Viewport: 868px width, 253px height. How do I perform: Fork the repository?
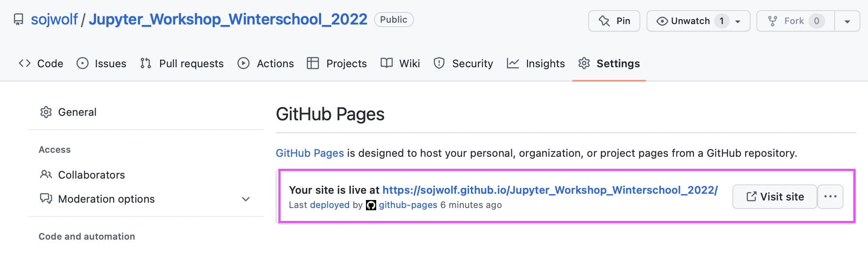pos(796,21)
